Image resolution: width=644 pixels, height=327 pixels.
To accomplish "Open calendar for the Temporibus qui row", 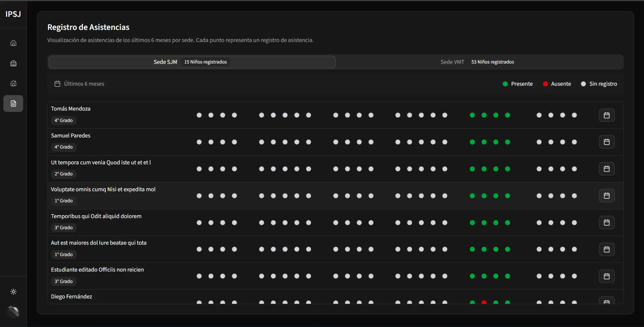I will [606, 222].
